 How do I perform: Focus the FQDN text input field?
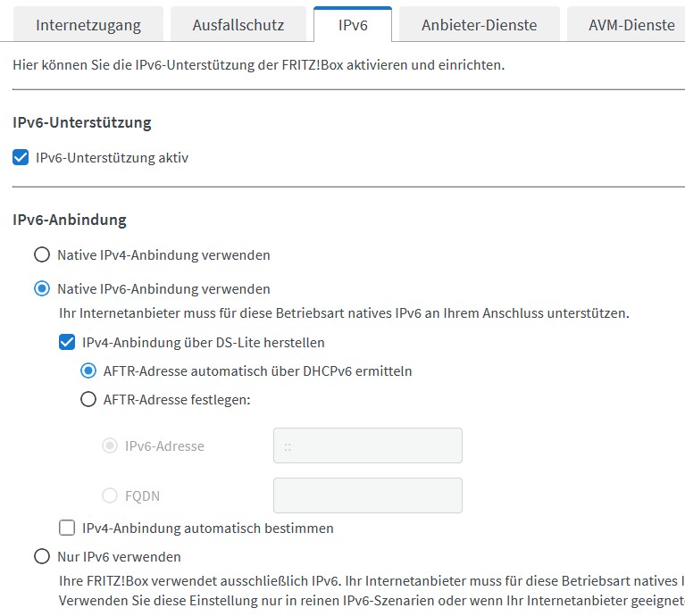click(367, 495)
